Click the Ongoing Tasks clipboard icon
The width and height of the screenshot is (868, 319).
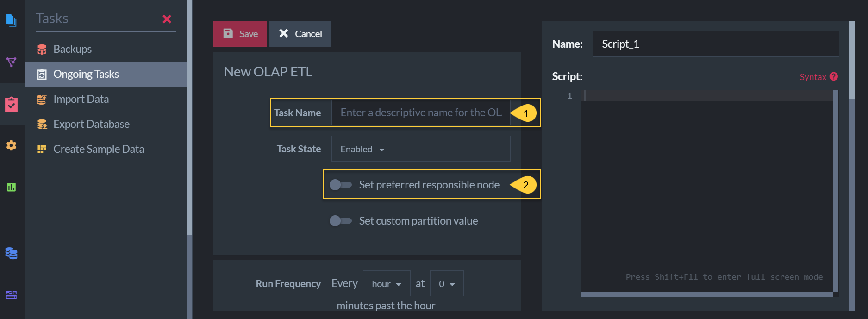(42, 74)
